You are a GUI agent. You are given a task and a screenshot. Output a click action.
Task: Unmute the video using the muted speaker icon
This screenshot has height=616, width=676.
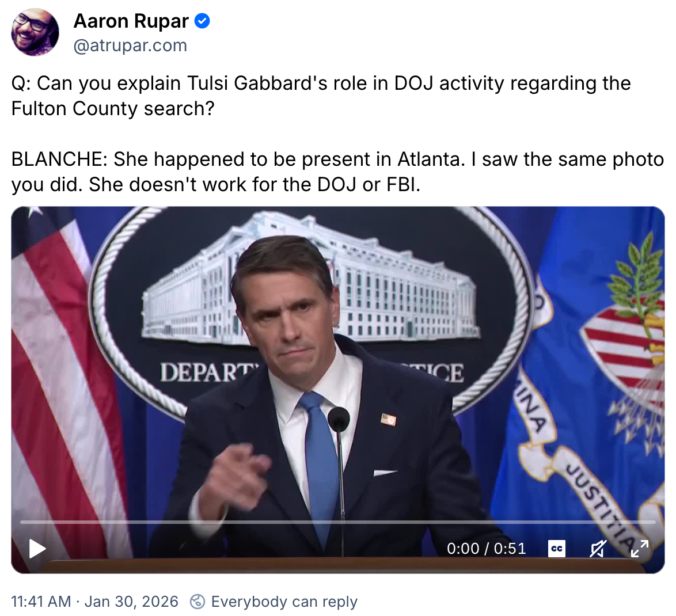click(x=598, y=549)
